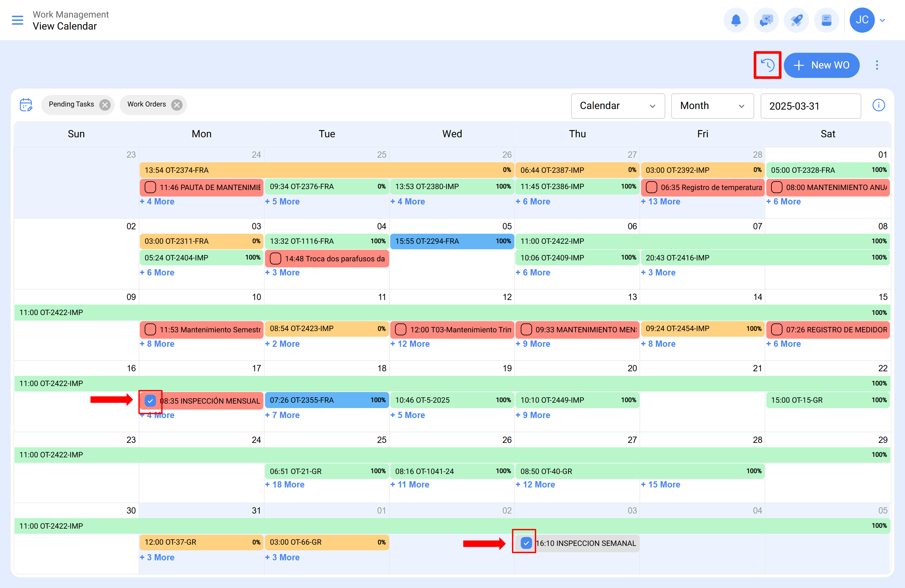
Task: Click the 2025-03-31 date field
Action: pos(810,106)
